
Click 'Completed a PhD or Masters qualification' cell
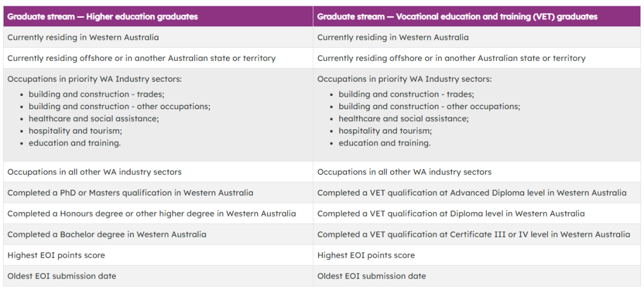point(130,193)
